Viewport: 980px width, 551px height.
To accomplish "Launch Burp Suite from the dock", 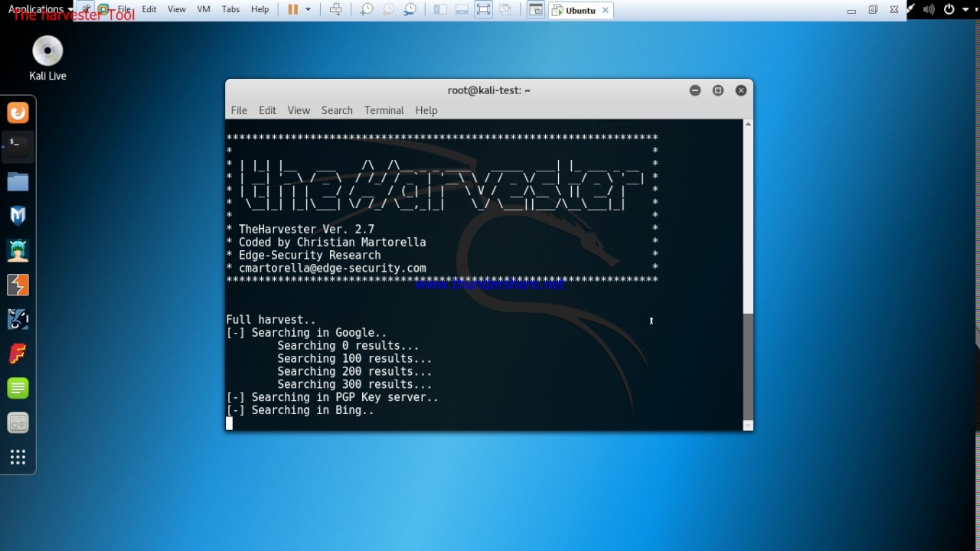I will coord(18,285).
